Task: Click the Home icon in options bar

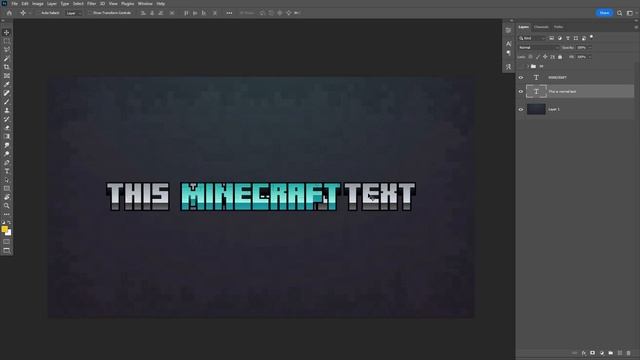Action: 9,13
